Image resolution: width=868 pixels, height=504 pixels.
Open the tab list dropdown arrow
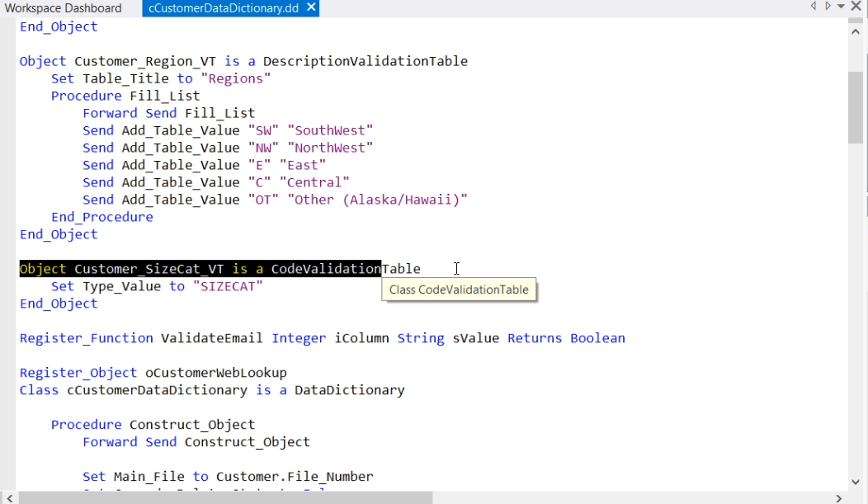point(841,7)
